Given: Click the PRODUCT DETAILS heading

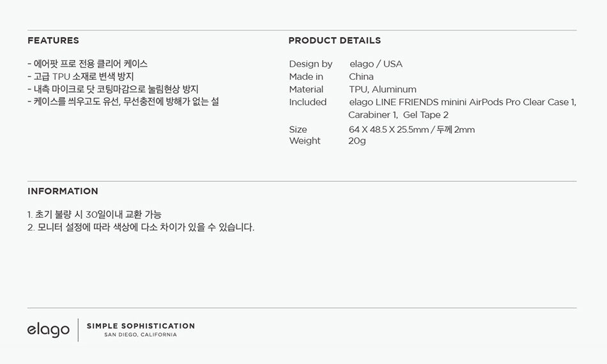Looking at the screenshot, I should (x=334, y=40).
